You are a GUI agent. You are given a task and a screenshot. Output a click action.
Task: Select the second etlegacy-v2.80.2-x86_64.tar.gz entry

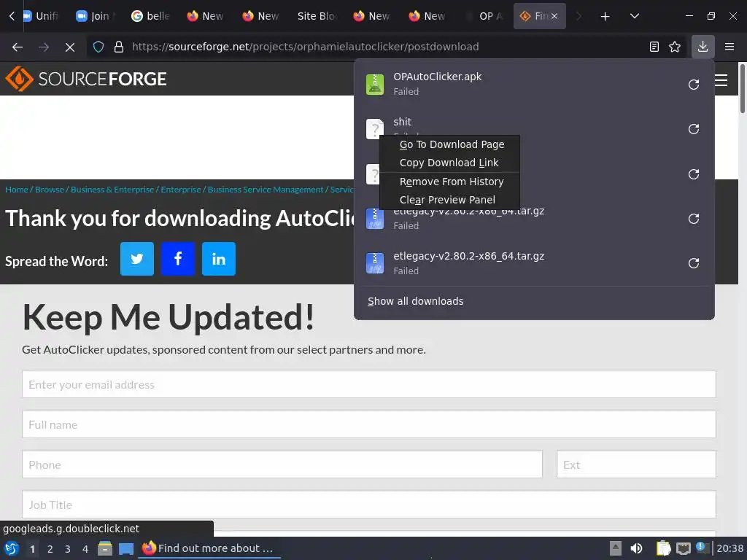click(x=534, y=263)
